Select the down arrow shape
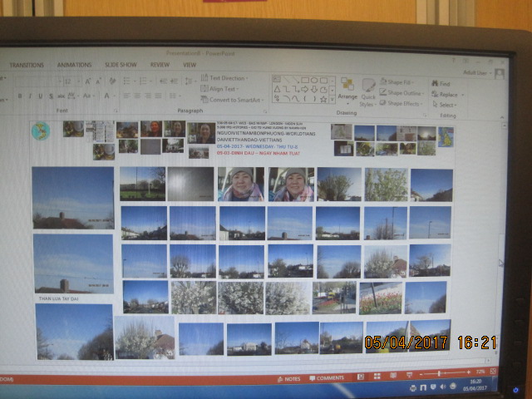This screenshot has height=399, width=532. tap(314, 89)
